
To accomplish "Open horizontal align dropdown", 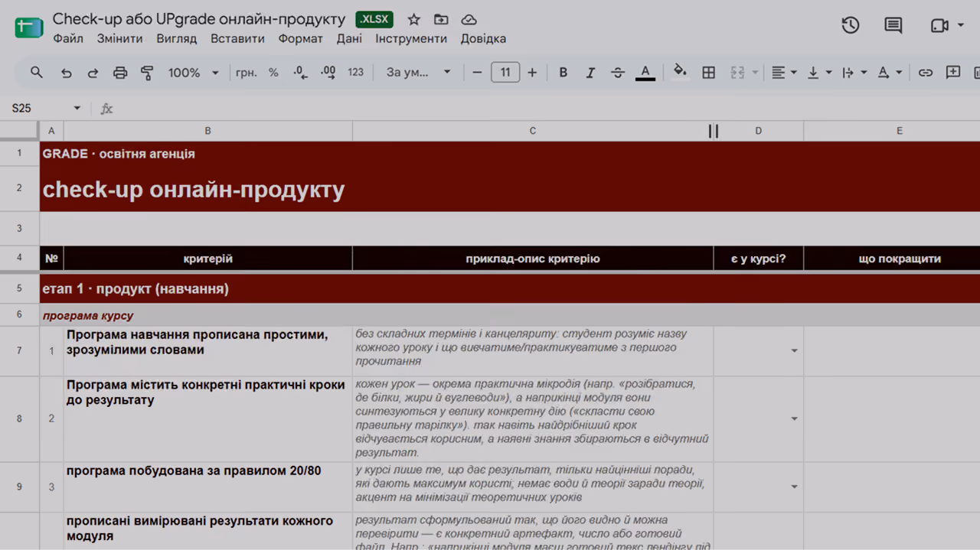I will point(784,73).
